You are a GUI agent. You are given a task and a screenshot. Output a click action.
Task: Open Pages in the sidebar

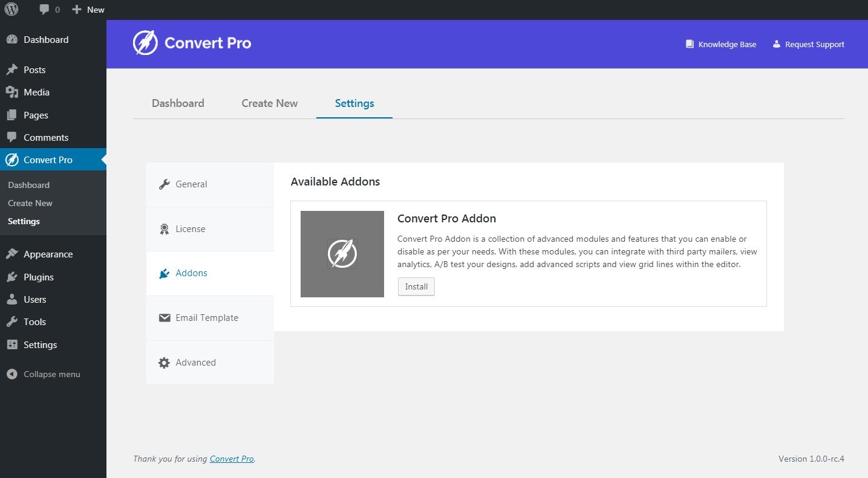click(x=53, y=115)
